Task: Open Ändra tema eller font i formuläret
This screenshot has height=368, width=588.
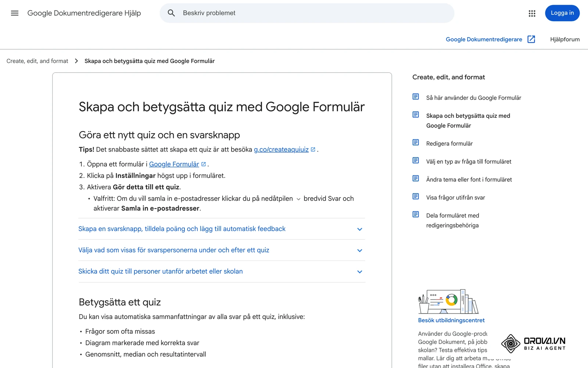Action: point(469,180)
